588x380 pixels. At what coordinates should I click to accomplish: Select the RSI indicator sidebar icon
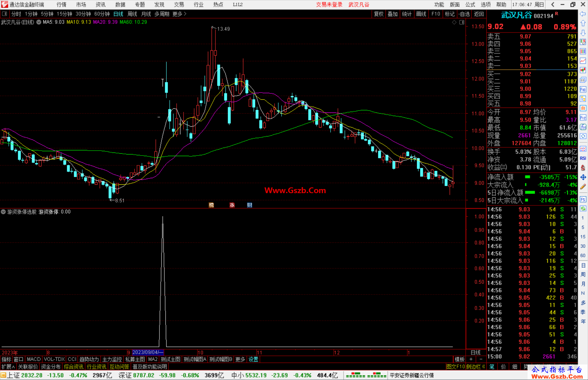point(583,158)
